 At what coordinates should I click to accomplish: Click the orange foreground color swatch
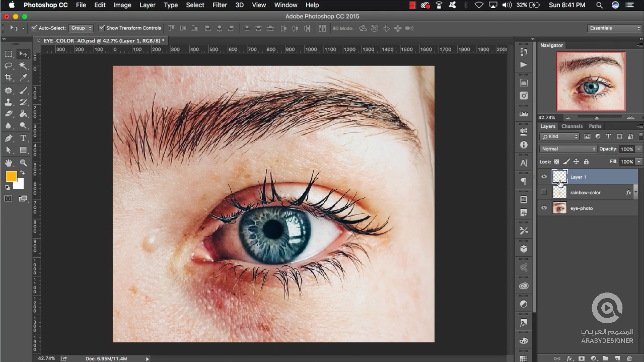click(11, 176)
